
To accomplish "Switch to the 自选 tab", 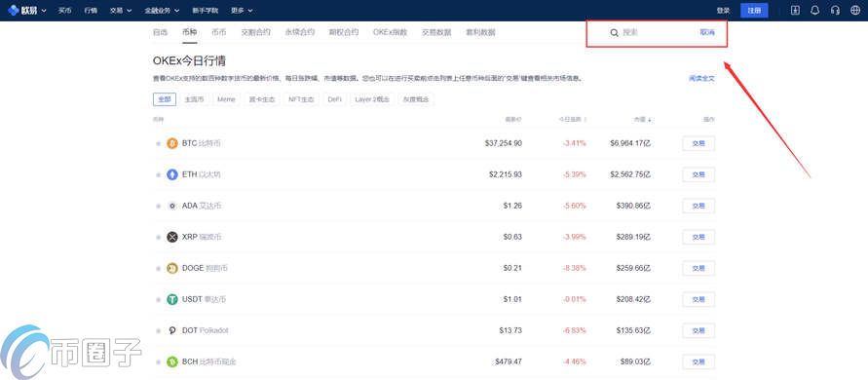I will tap(160, 32).
